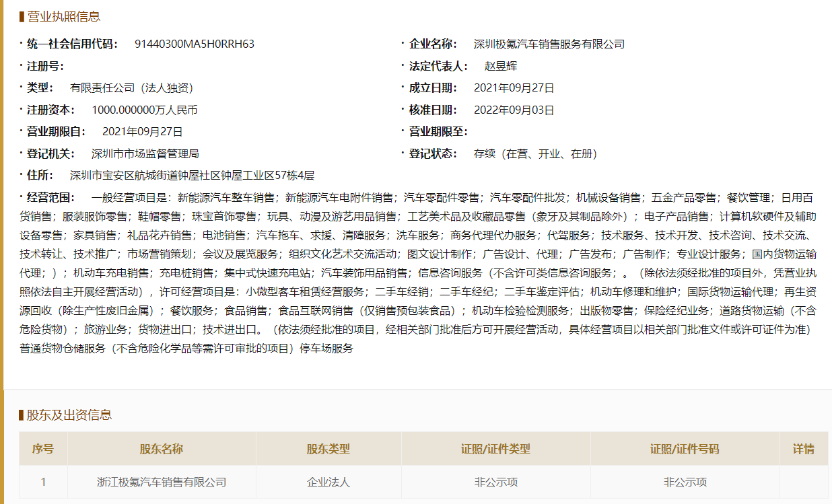This screenshot has height=504, width=832.
Task: Click the 营业期限自 field label
Action: pos(57,132)
